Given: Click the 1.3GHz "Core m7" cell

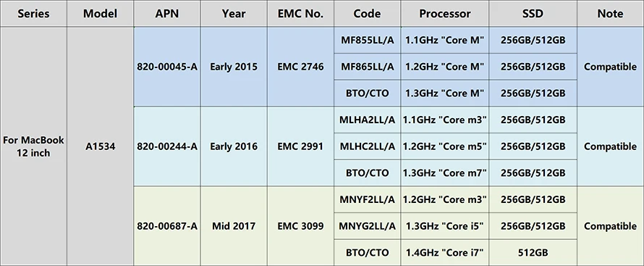Looking at the screenshot, I should 445,173.
